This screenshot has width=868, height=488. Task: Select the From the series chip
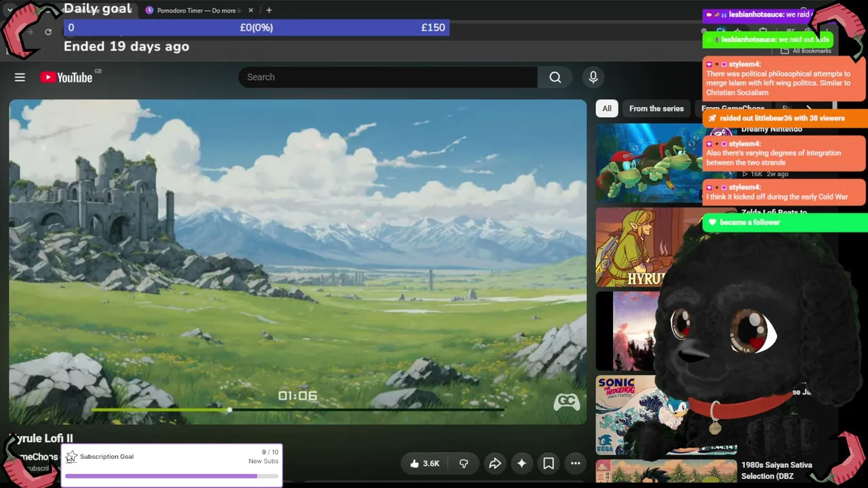[656, 108]
